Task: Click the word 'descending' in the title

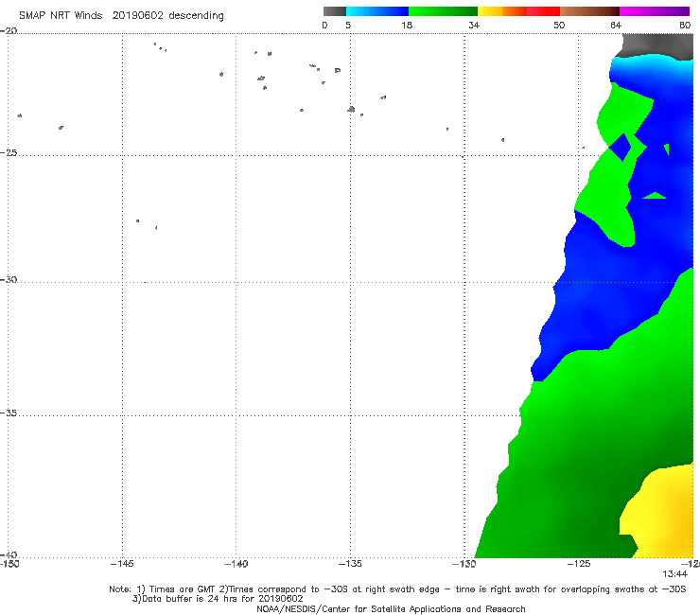Action: point(196,16)
